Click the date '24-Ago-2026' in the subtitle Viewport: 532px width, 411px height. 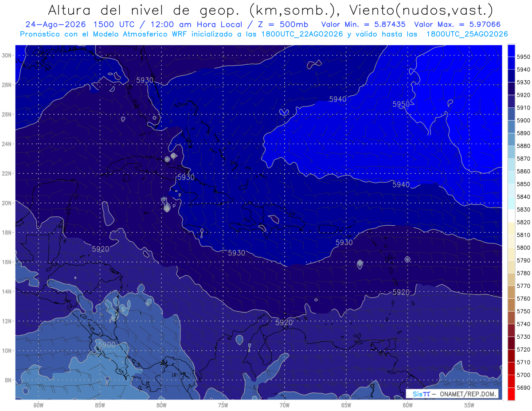(55, 24)
